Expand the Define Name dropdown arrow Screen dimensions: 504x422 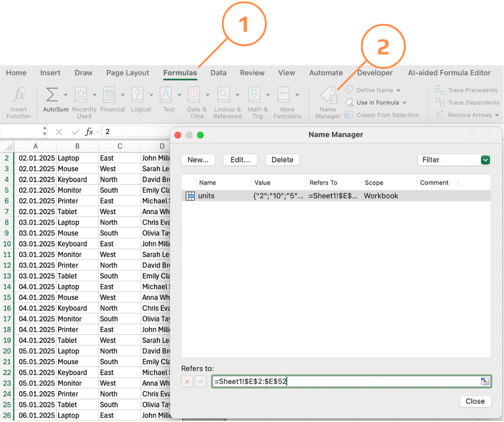pyautogui.click(x=399, y=91)
